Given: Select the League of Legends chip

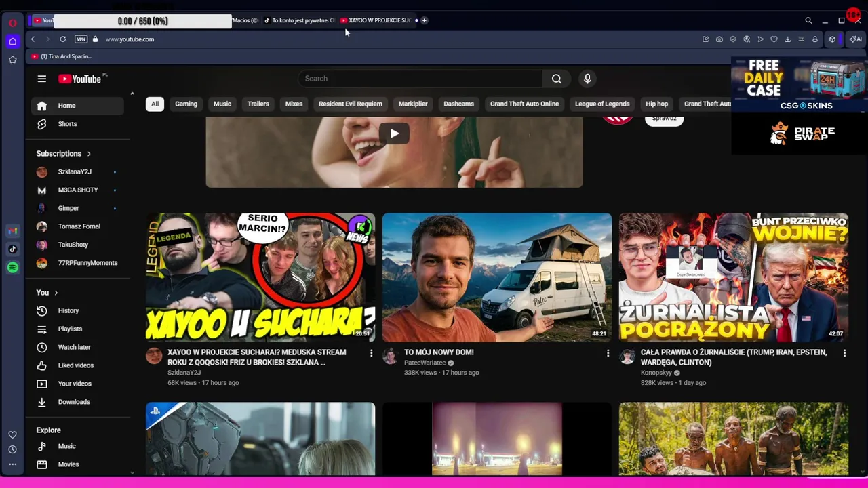Looking at the screenshot, I should click(602, 104).
